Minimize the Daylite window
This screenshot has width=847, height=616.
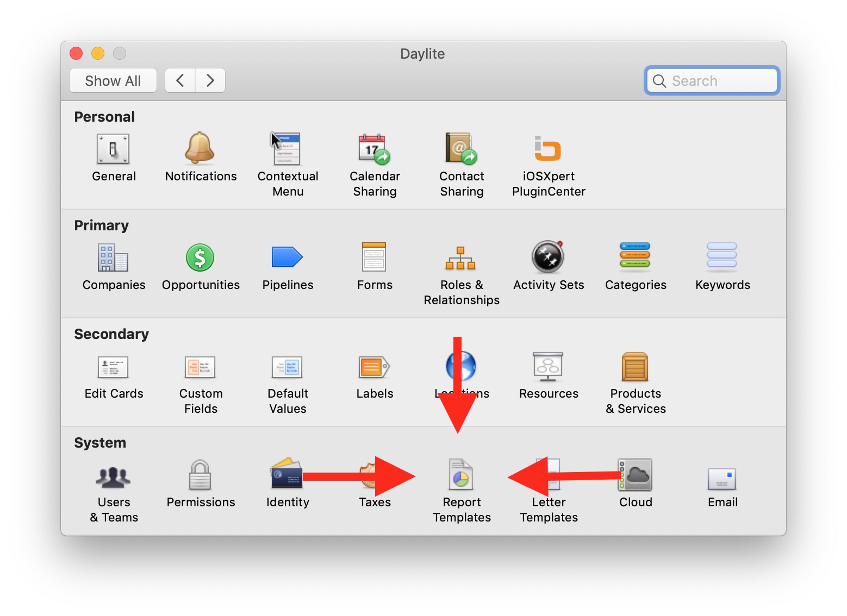(x=98, y=53)
